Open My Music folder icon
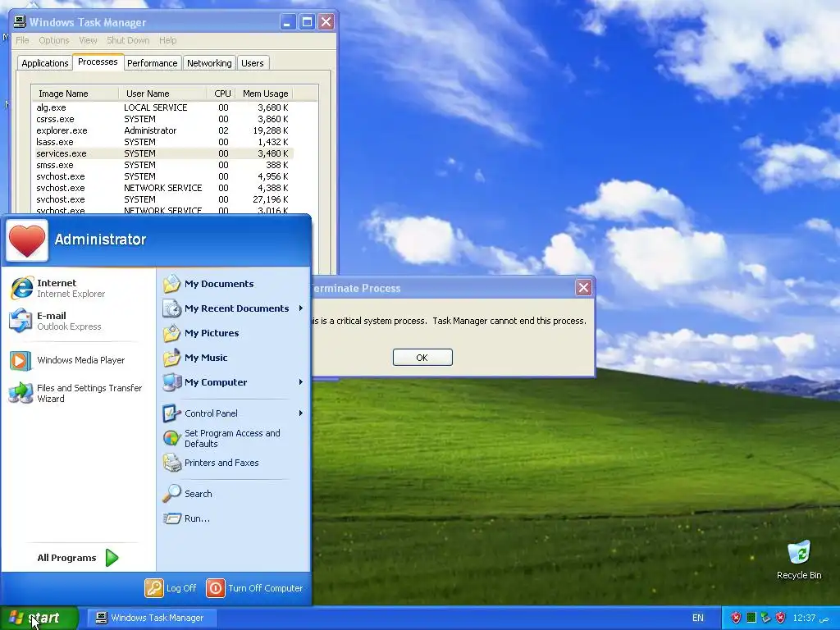 (x=172, y=358)
